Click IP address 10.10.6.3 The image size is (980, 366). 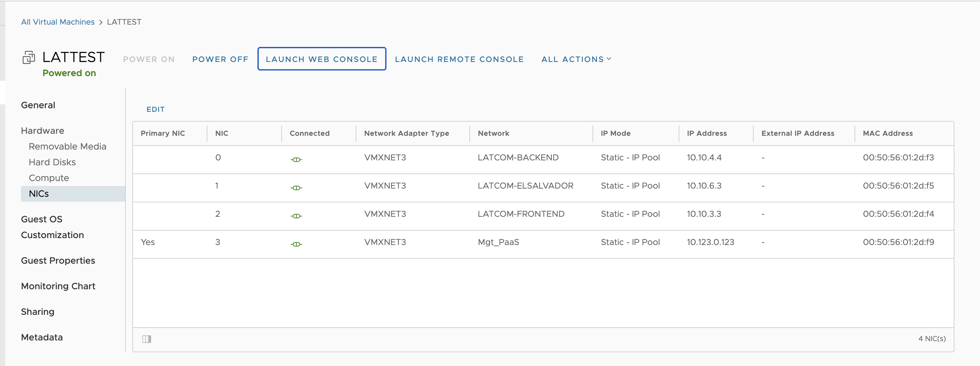[704, 186]
